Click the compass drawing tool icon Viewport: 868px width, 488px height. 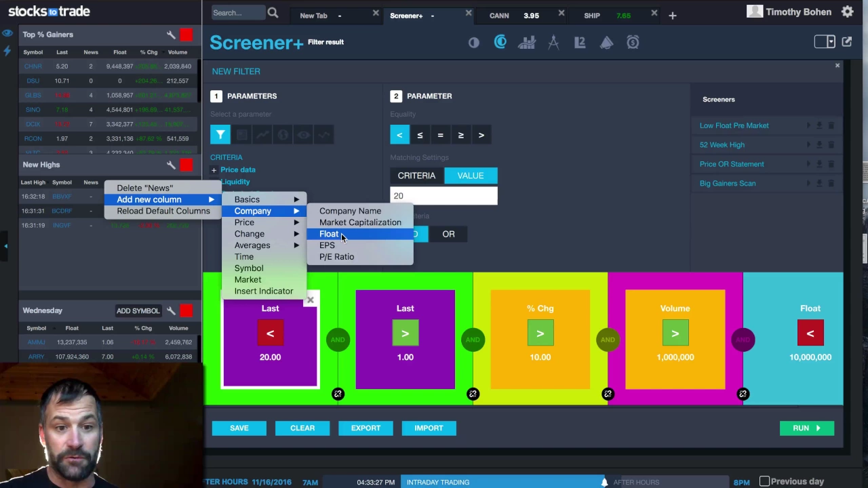click(x=553, y=43)
